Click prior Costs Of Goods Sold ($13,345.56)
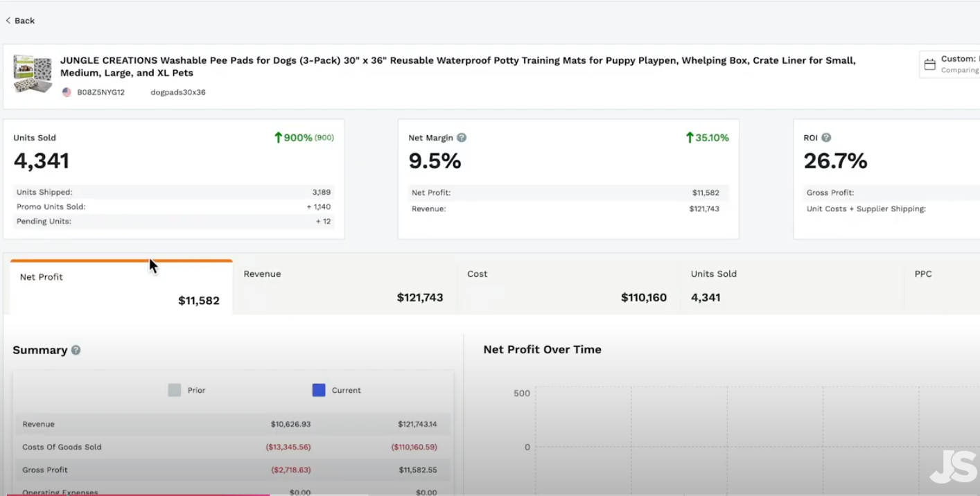 tap(288, 447)
